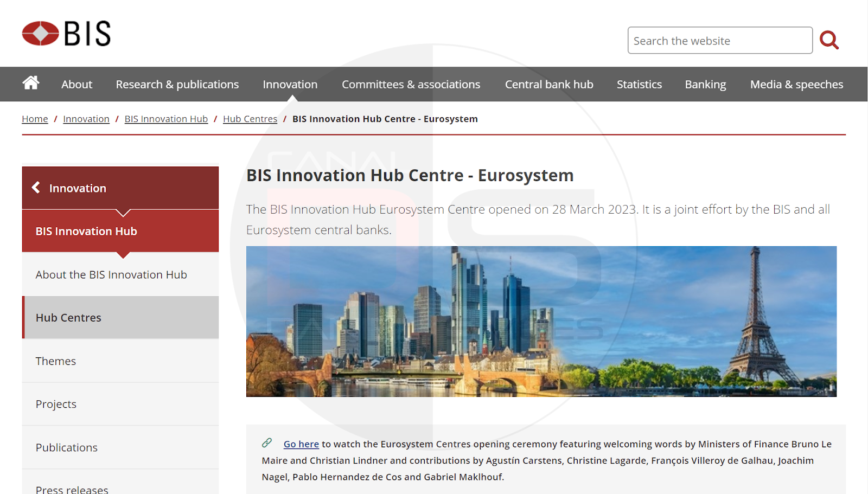Open About the BIS Innovation Hub
The height and width of the screenshot is (494, 868).
coord(120,274)
